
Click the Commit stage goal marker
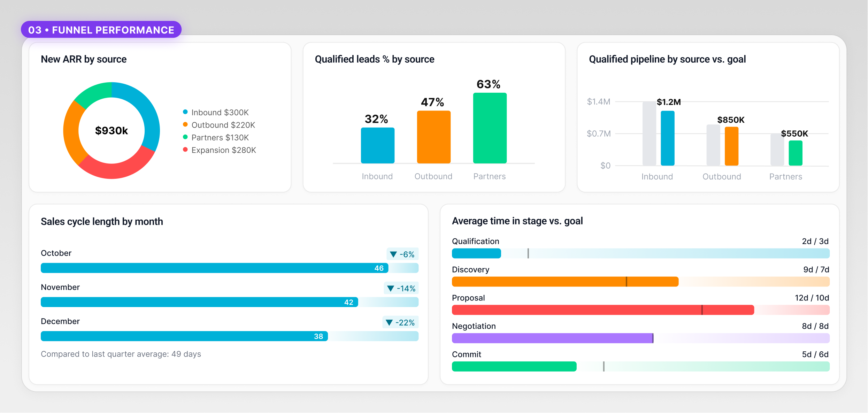coord(604,366)
